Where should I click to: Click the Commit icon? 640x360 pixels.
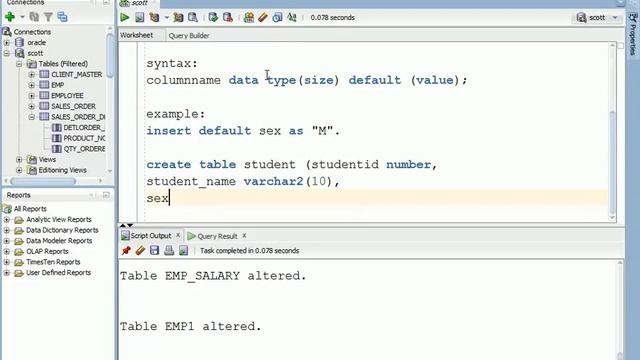click(x=213, y=18)
